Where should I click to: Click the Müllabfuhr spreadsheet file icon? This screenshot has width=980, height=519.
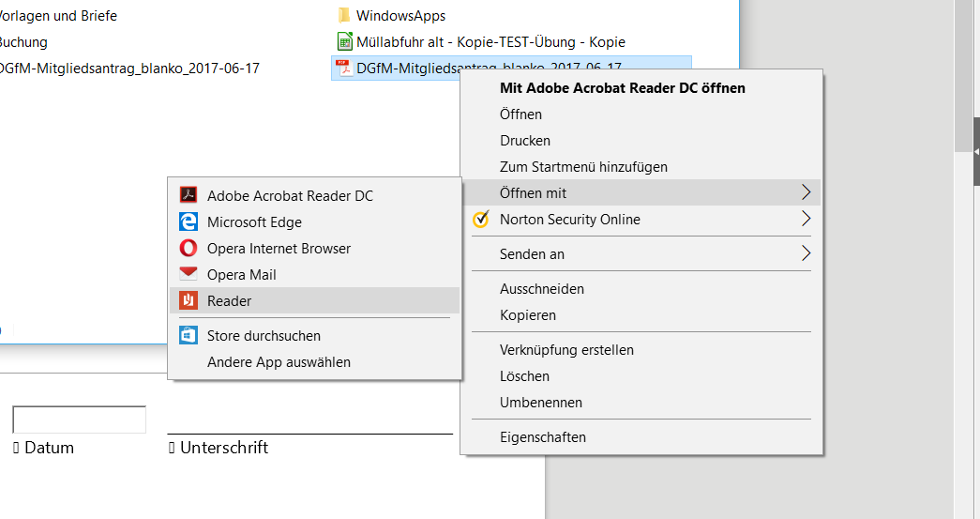coord(344,42)
